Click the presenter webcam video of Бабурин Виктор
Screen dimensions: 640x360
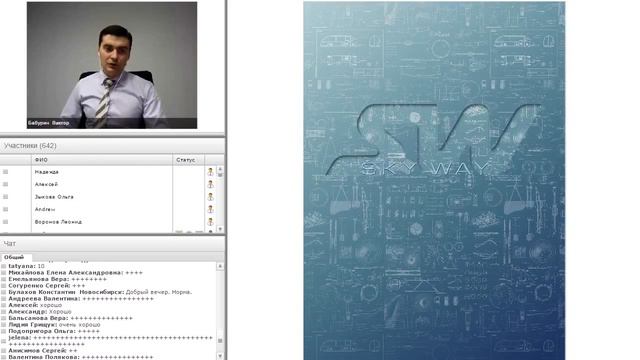(112, 65)
